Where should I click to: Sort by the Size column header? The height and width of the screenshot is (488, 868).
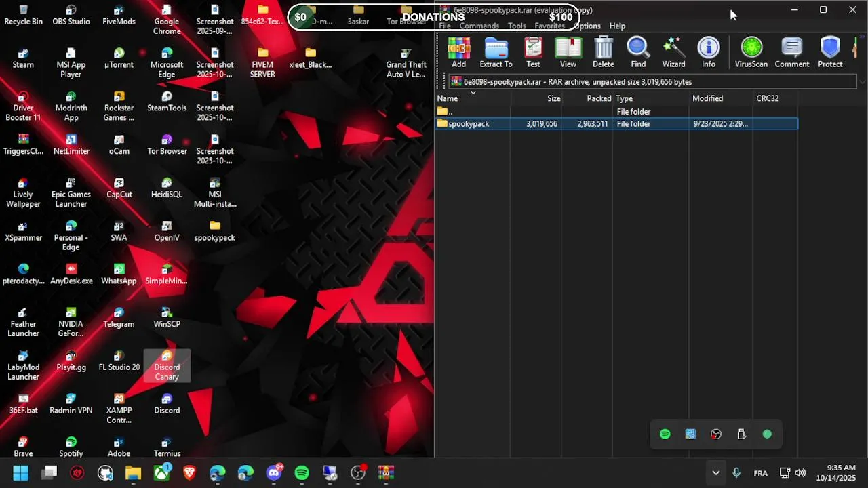pyautogui.click(x=536, y=98)
